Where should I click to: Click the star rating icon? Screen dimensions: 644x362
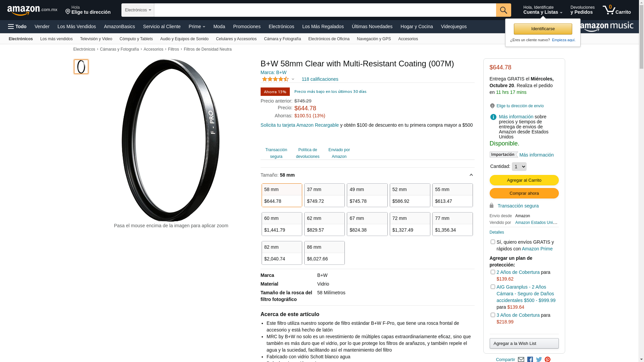coord(275,79)
